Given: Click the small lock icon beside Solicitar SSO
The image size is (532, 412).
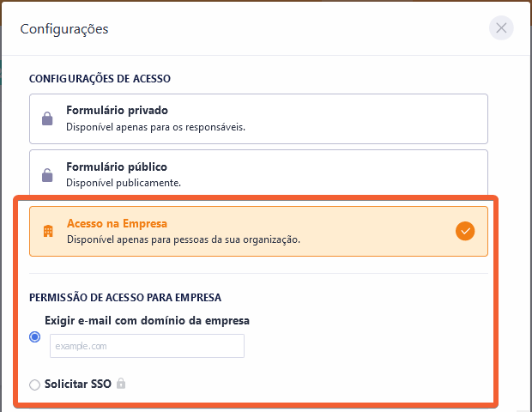Looking at the screenshot, I should 121,384.
